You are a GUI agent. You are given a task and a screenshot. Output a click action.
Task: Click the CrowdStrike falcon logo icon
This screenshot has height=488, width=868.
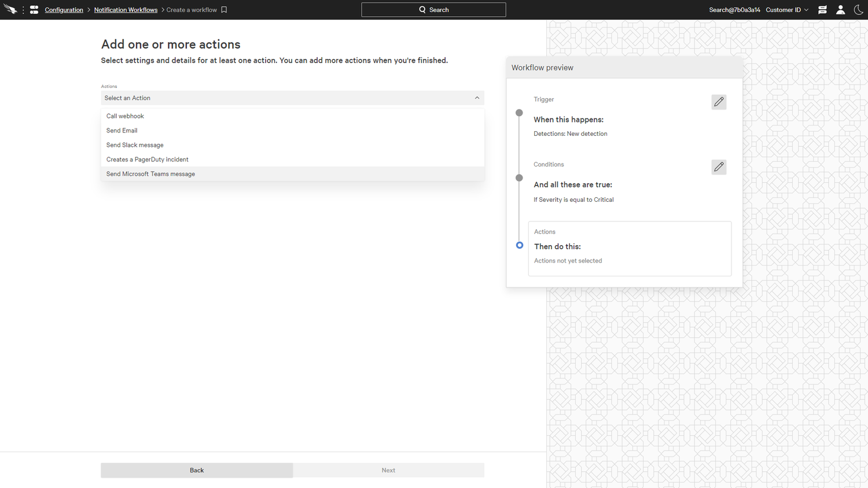pyautogui.click(x=10, y=9)
